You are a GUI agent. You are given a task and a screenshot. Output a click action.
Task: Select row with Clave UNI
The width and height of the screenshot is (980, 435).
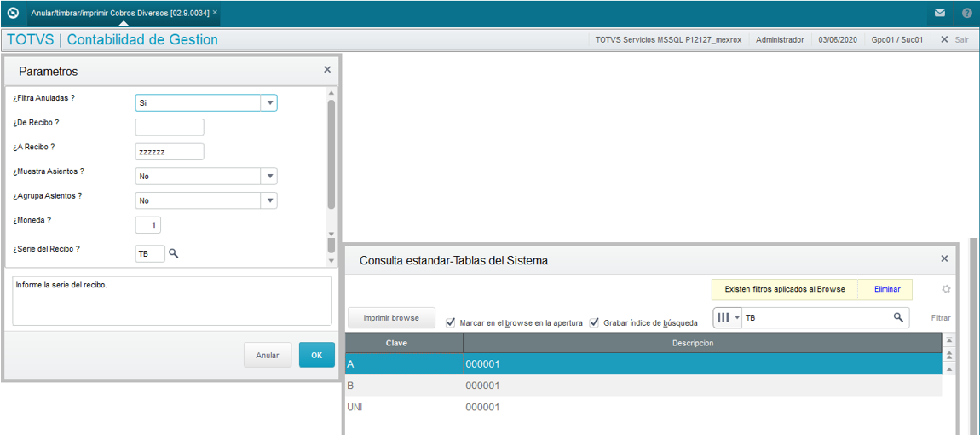643,408
